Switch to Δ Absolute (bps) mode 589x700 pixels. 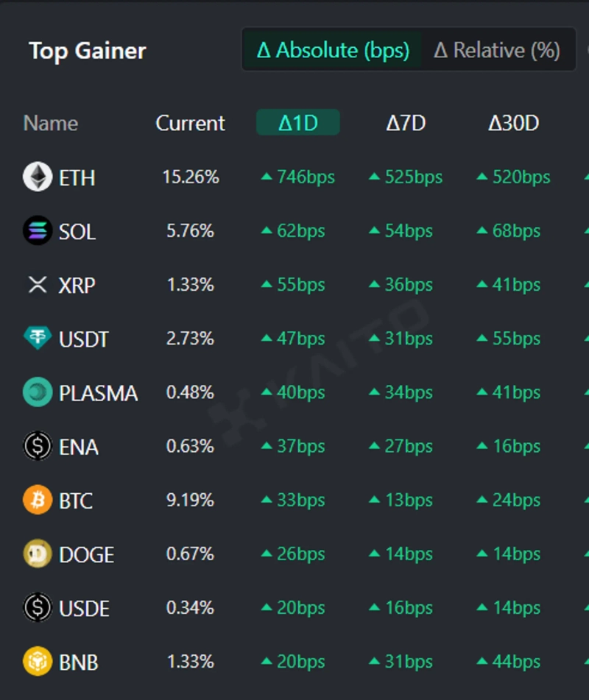click(x=333, y=50)
